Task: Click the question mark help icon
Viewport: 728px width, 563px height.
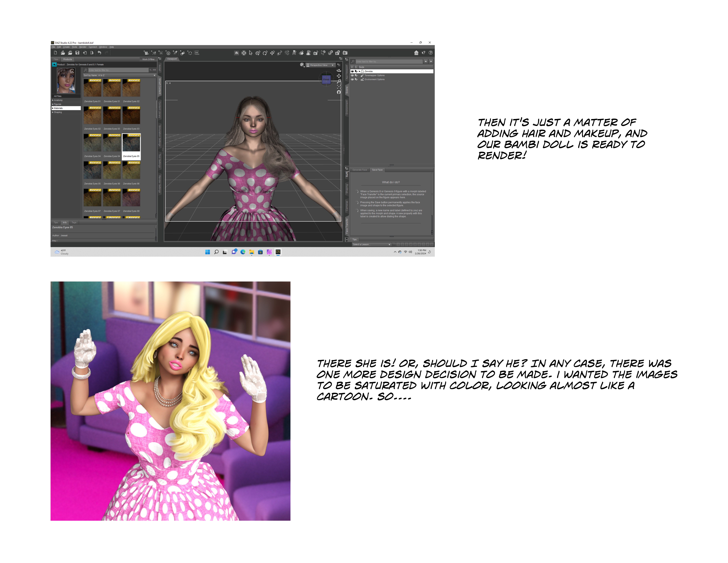Action: point(431,53)
